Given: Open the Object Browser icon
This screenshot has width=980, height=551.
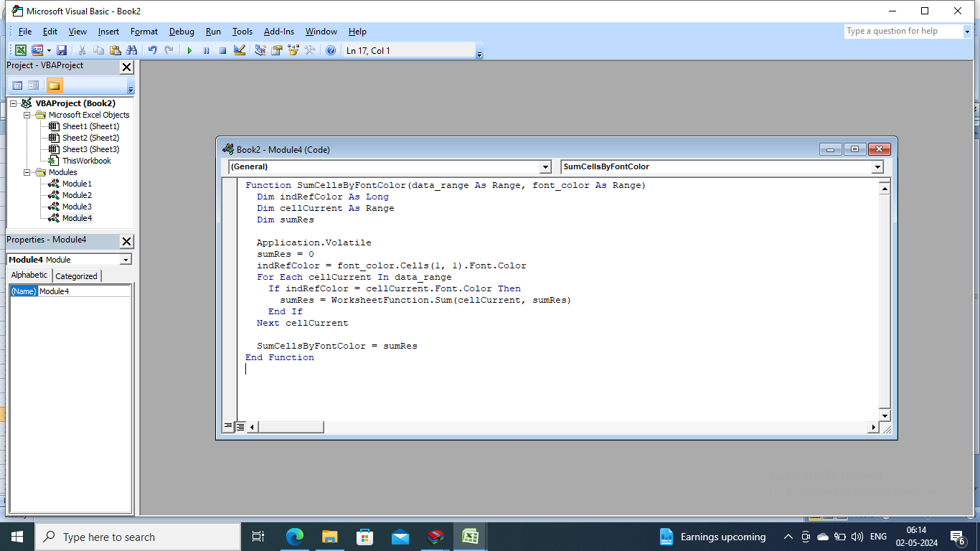Looking at the screenshot, I should [293, 50].
